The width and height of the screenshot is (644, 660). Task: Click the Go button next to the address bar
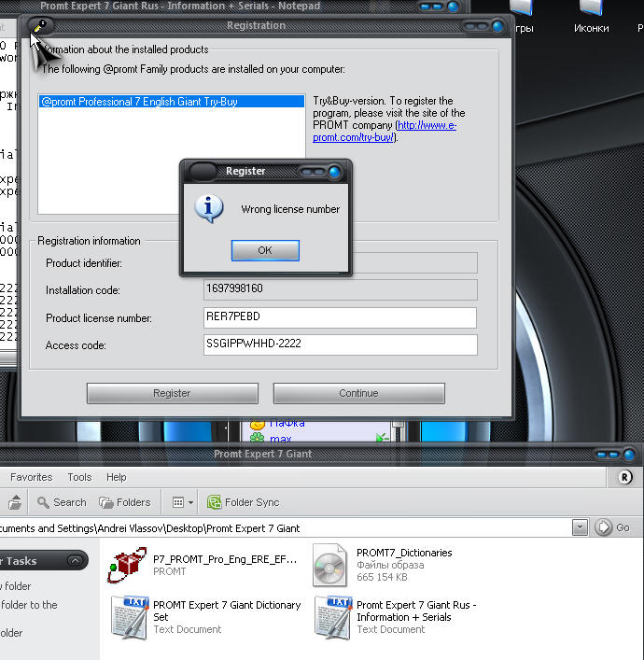612,527
